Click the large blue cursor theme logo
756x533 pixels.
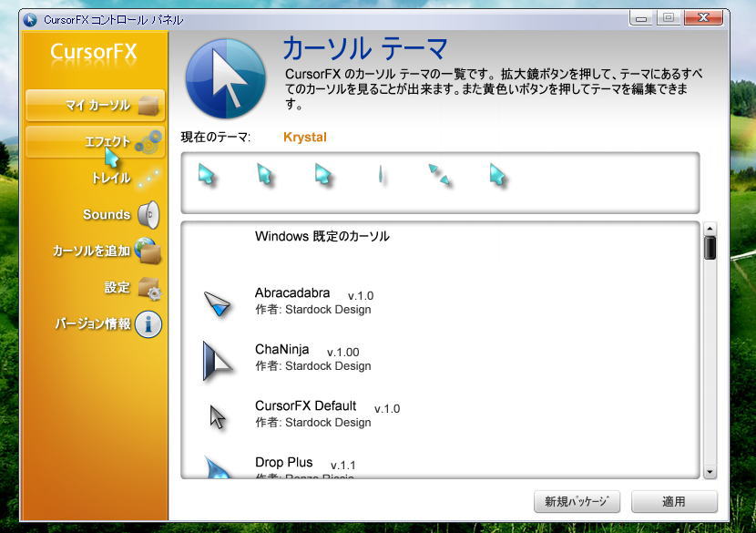point(225,78)
